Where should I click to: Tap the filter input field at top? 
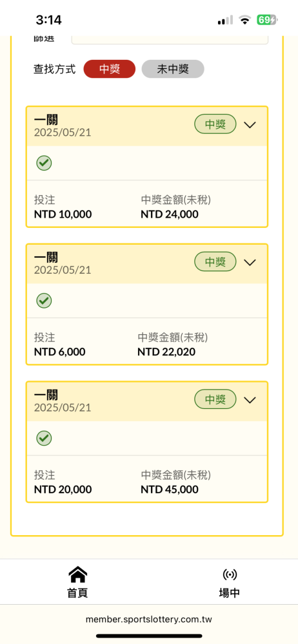170,40
